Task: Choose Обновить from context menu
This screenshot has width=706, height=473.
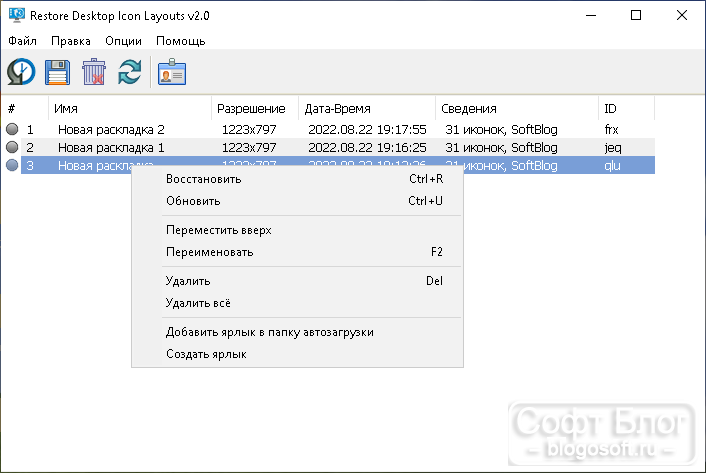Action: [x=297, y=201]
